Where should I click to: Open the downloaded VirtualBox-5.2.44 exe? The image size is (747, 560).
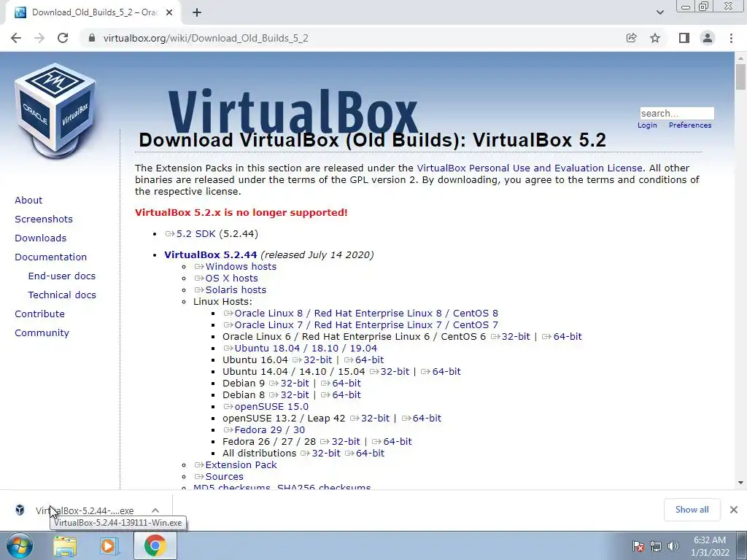85,510
